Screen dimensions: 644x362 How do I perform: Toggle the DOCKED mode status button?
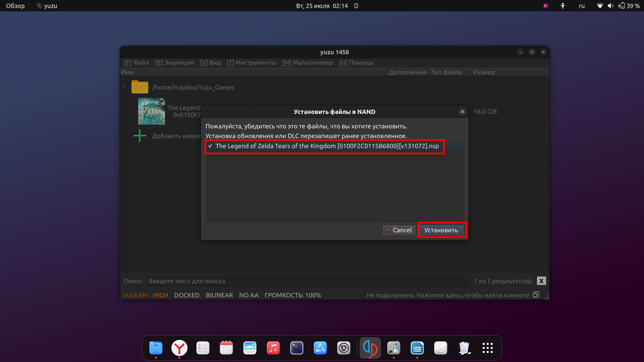click(187, 295)
